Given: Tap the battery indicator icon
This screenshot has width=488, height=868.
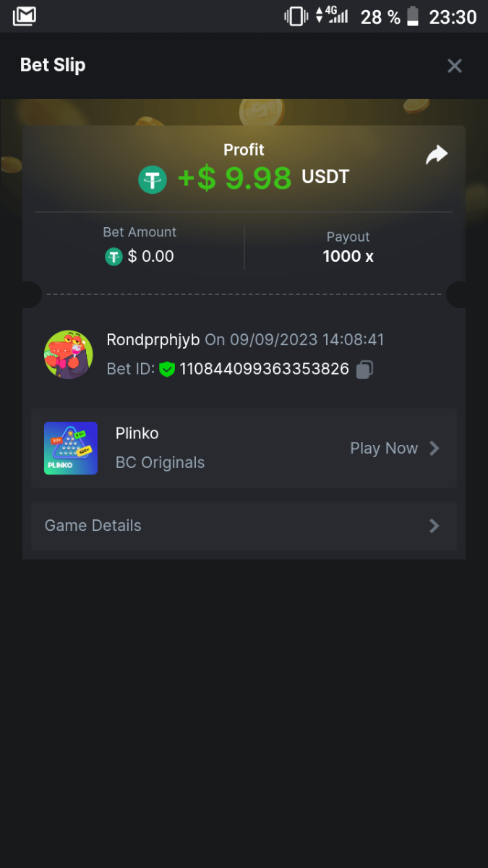Looking at the screenshot, I should click(413, 16).
